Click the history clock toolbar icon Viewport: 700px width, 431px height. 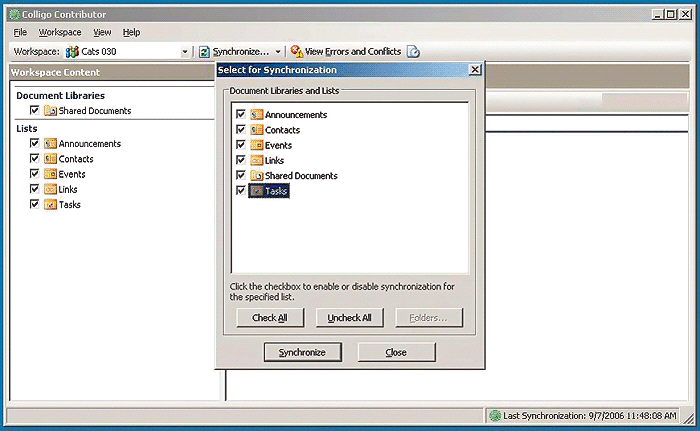[413, 52]
